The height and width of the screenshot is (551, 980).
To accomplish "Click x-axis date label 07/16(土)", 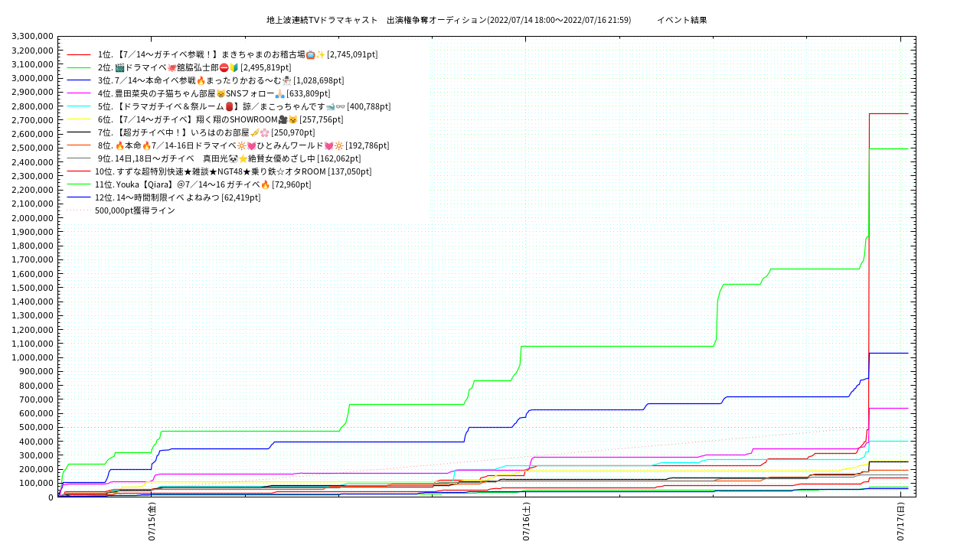I will [526, 522].
